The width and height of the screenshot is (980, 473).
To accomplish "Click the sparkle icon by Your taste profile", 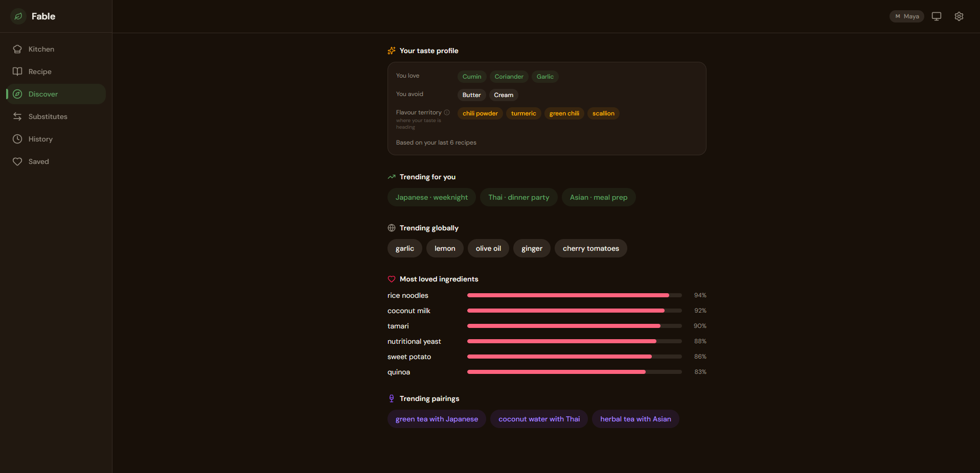I will 392,51.
